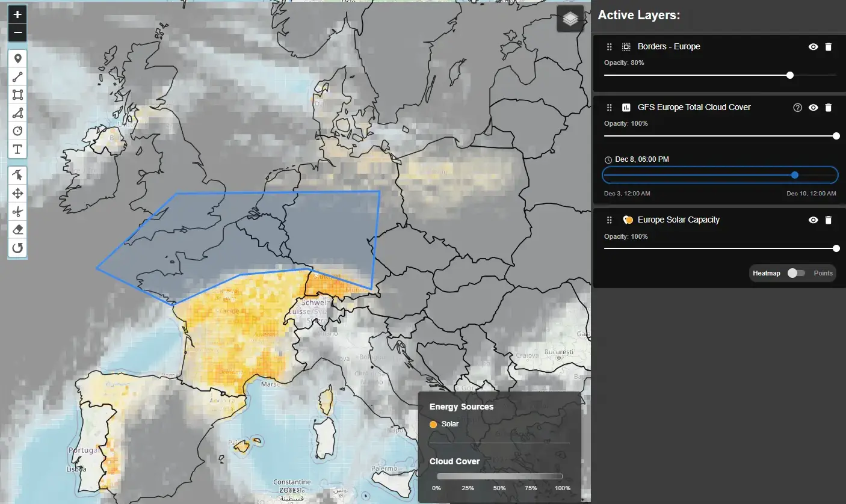The height and width of the screenshot is (504, 846).
Task: Activate the Eraser removal tool
Action: point(17,230)
